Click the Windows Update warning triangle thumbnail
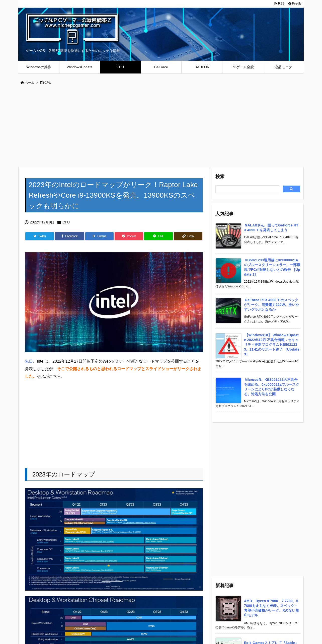Screen dimensions: 322x644 pos(228,346)
